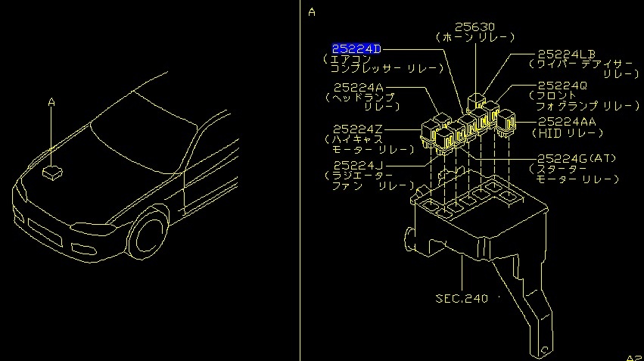644x361 pixels.
Task: Click the ヘッドランプ リレー label text
Action: tap(362, 102)
